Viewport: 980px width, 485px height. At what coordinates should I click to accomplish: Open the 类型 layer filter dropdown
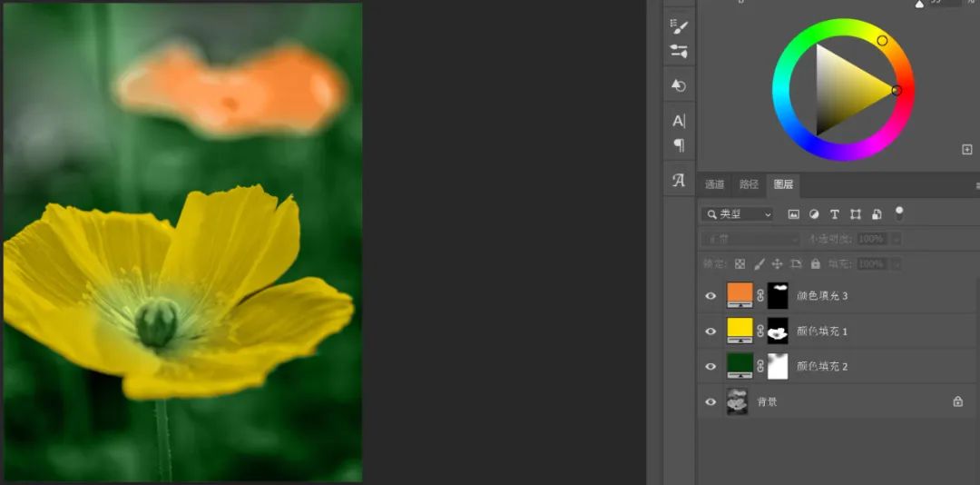click(x=738, y=214)
